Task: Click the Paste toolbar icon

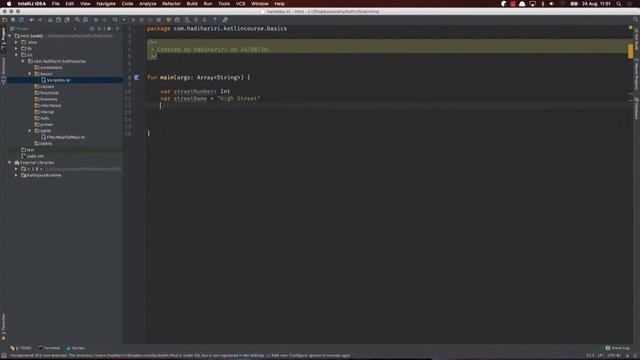Action: (x=67, y=20)
